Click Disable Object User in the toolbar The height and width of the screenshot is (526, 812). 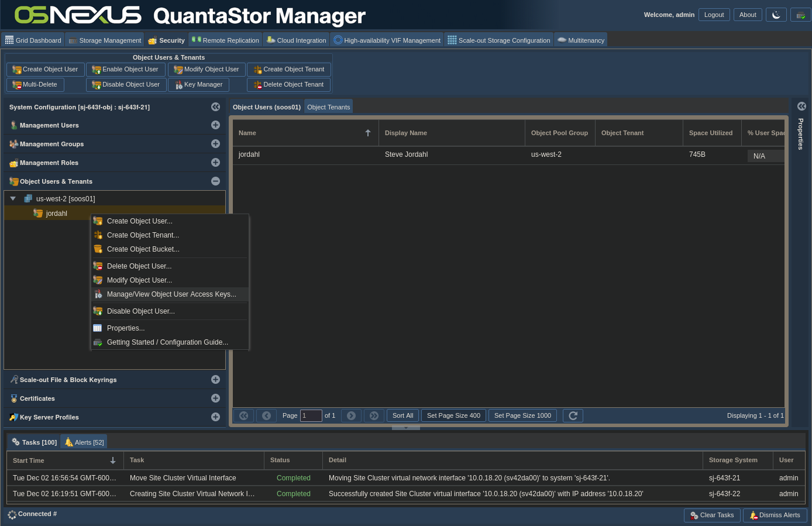(x=126, y=85)
